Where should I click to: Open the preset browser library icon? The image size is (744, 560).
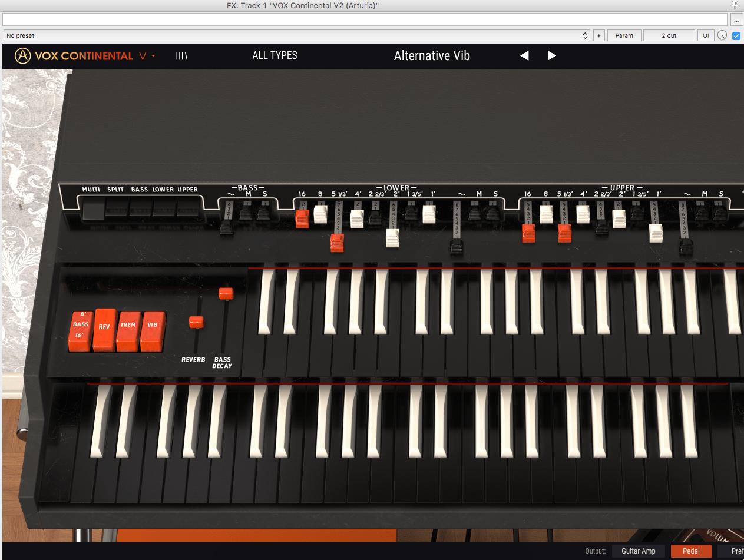(181, 56)
